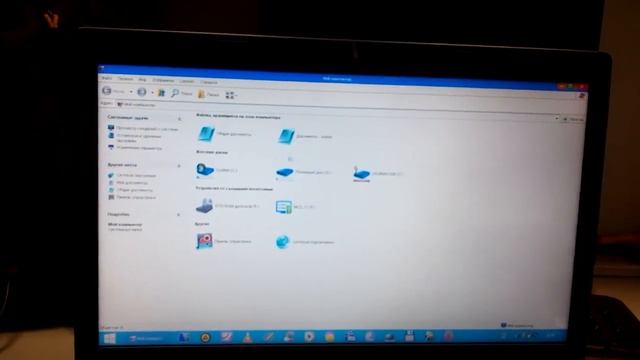640x360 pixels.
Task: Open the Favorites menu
Action: click(x=163, y=80)
